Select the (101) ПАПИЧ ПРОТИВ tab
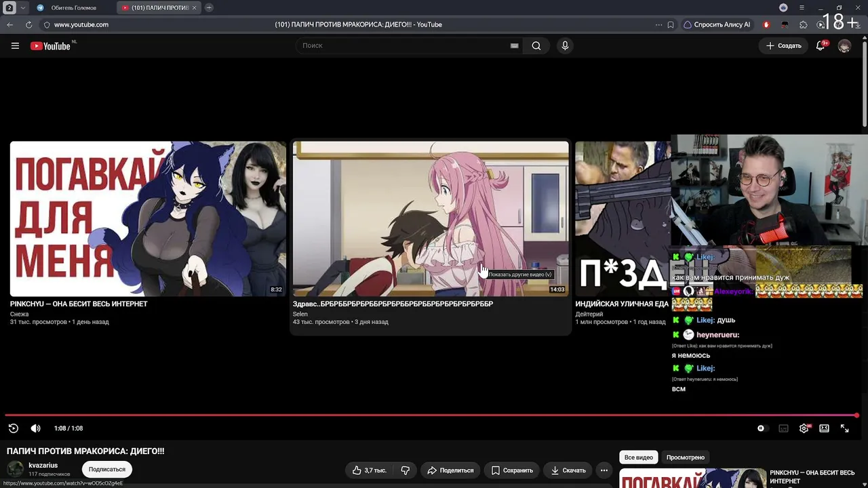 tap(159, 7)
